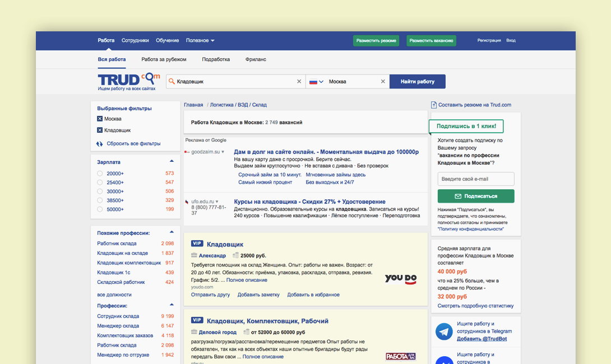Click the Найти работу button
Image resolution: width=611 pixels, height=364 pixels.
pyautogui.click(x=418, y=81)
